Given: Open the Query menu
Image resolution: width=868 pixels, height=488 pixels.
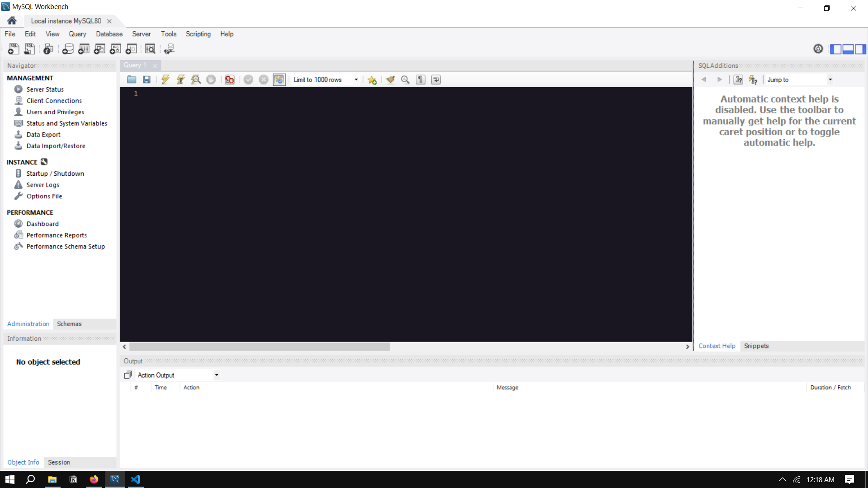Looking at the screenshot, I should 77,34.
